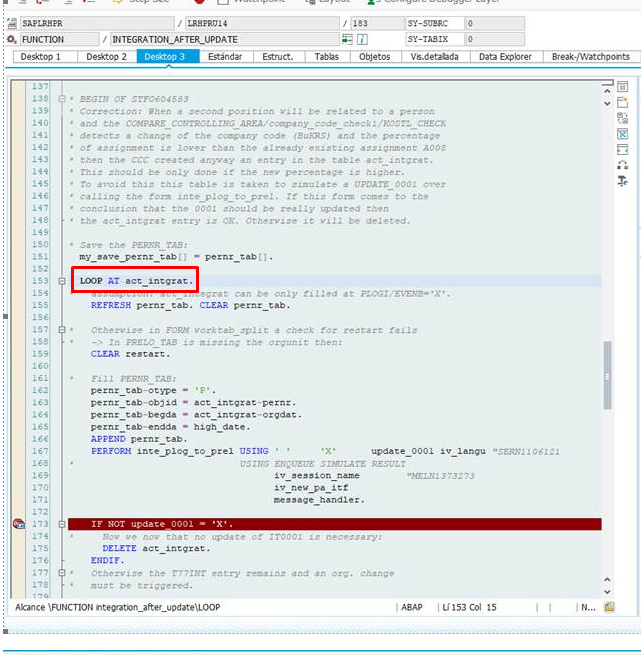Click 'pernr_tab-begda = act_intgrat-orgdat.' line
Viewport: 641px width, 658px height.
point(196,415)
